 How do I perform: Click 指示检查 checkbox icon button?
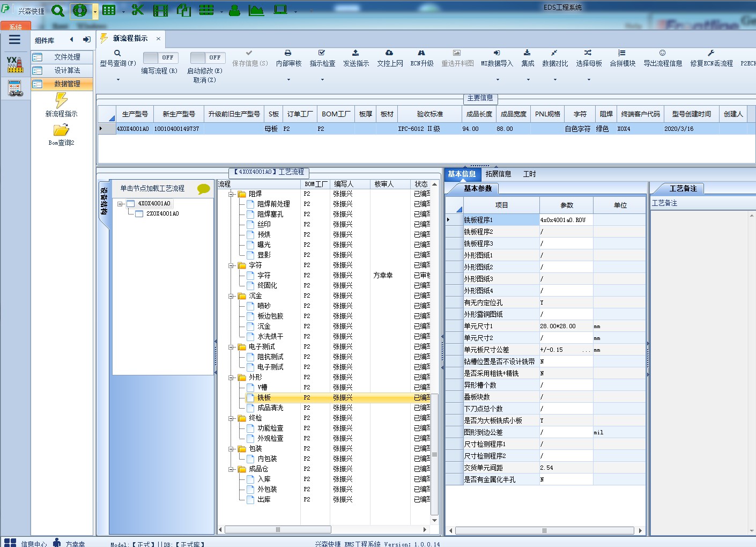coord(322,58)
